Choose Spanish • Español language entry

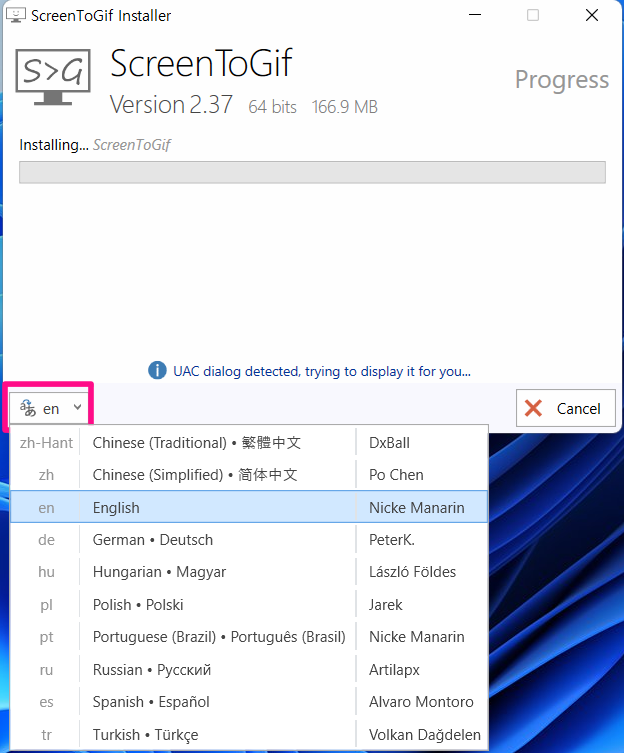click(249, 702)
